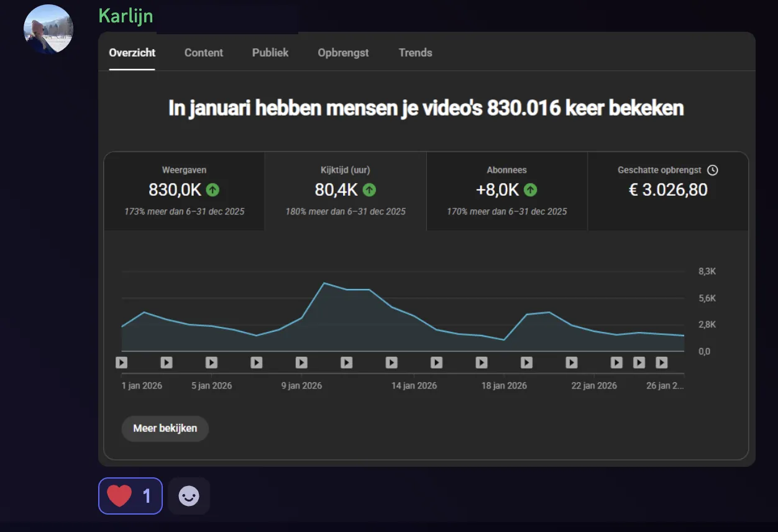Click the last video marker, 25 jan
The width and height of the screenshot is (778, 532).
click(662, 362)
